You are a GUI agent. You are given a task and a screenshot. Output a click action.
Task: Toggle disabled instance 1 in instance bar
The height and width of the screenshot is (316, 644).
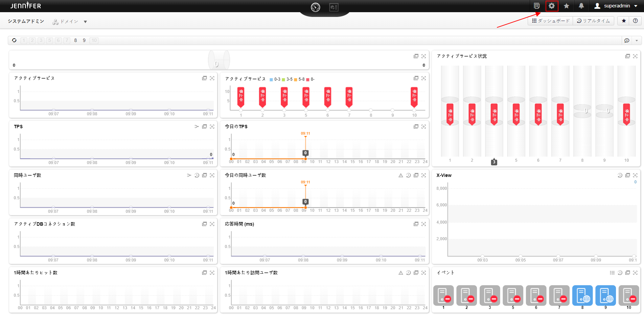coord(24,40)
